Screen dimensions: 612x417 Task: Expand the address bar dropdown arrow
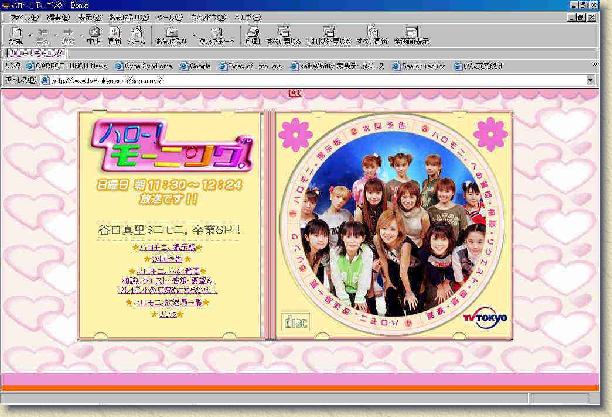coord(591,80)
